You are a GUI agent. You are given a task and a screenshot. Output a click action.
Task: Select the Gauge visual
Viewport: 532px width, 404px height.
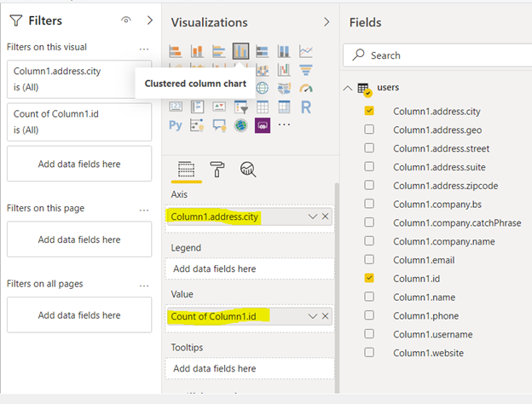click(x=306, y=88)
